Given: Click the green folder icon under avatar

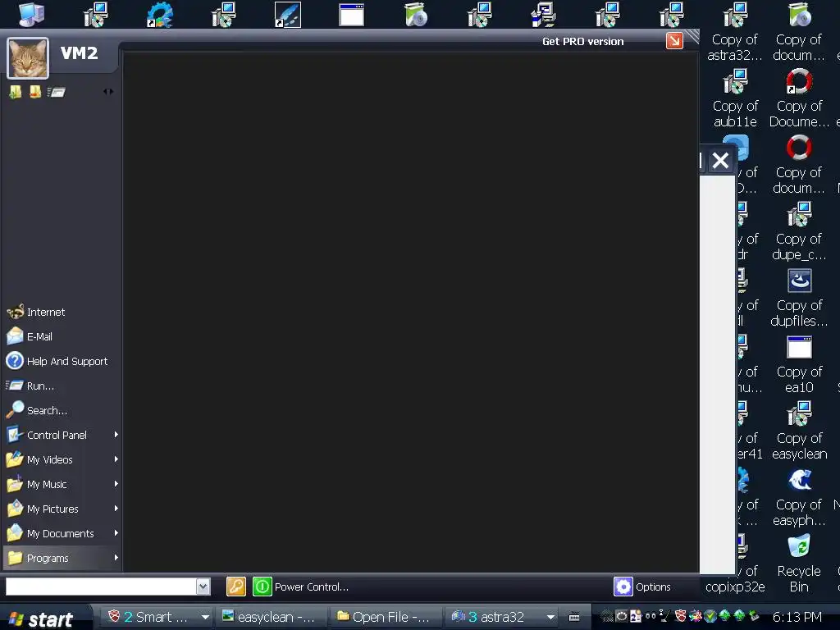Looking at the screenshot, I should [x=15, y=92].
